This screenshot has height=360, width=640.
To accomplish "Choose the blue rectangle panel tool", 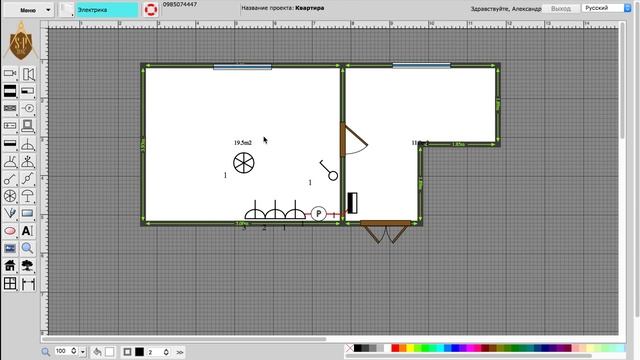I will [x=28, y=213].
